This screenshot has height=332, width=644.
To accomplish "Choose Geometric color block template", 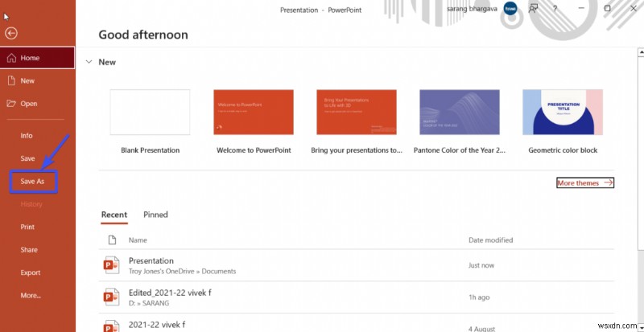I will pyautogui.click(x=563, y=112).
